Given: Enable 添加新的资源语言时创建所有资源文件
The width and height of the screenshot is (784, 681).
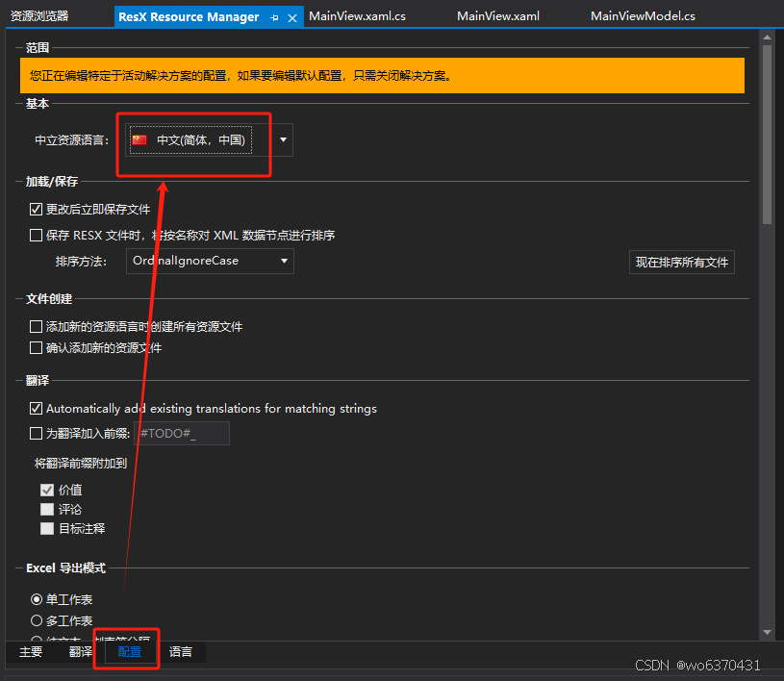Looking at the screenshot, I should (x=36, y=326).
